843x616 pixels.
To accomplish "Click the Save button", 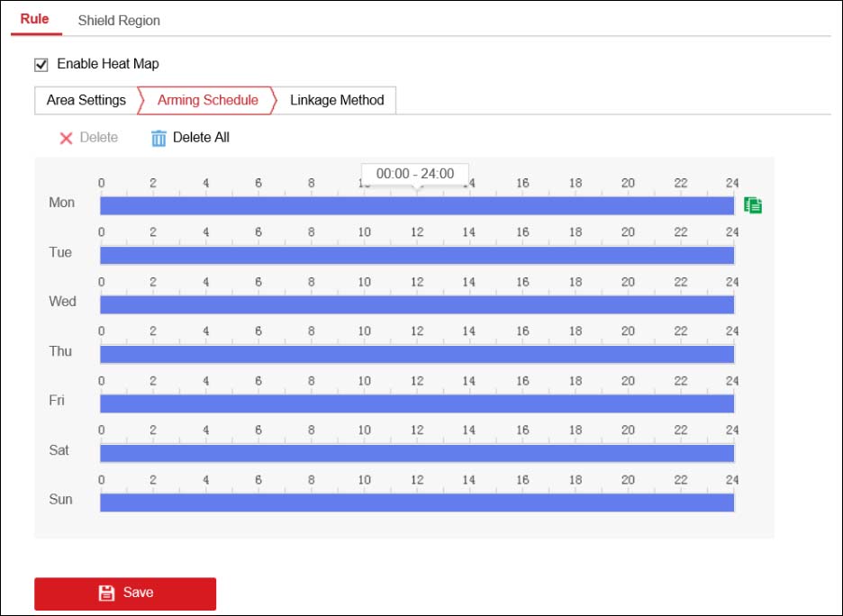I will tap(124, 593).
